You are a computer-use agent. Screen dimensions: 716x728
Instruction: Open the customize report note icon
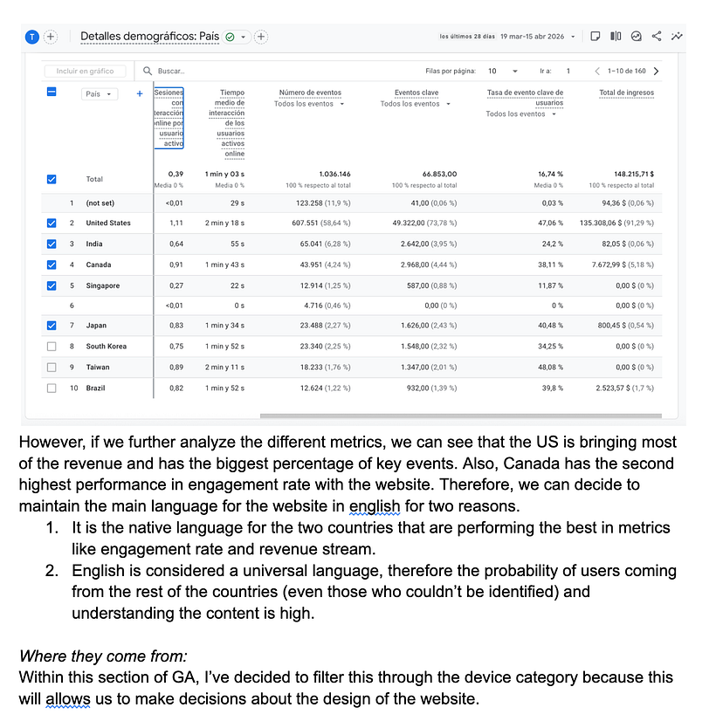tap(595, 36)
